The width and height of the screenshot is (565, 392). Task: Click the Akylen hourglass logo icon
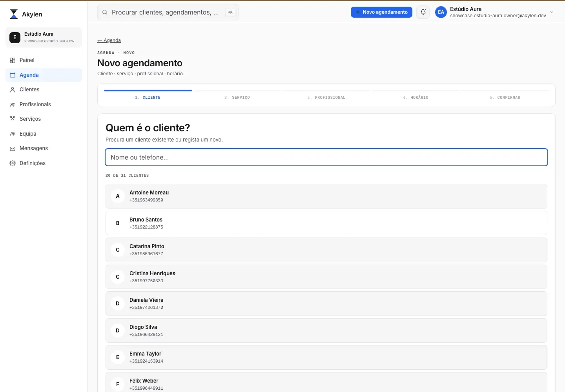click(x=14, y=14)
